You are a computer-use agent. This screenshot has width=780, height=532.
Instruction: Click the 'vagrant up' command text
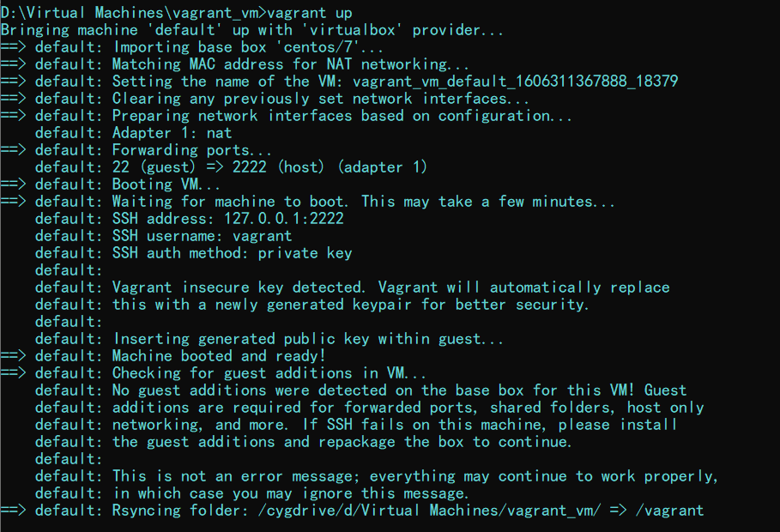click(310, 12)
